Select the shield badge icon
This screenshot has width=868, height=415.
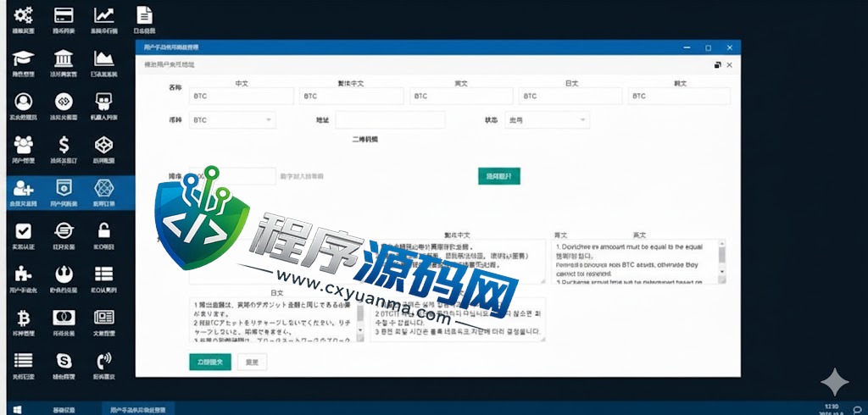tap(64, 188)
